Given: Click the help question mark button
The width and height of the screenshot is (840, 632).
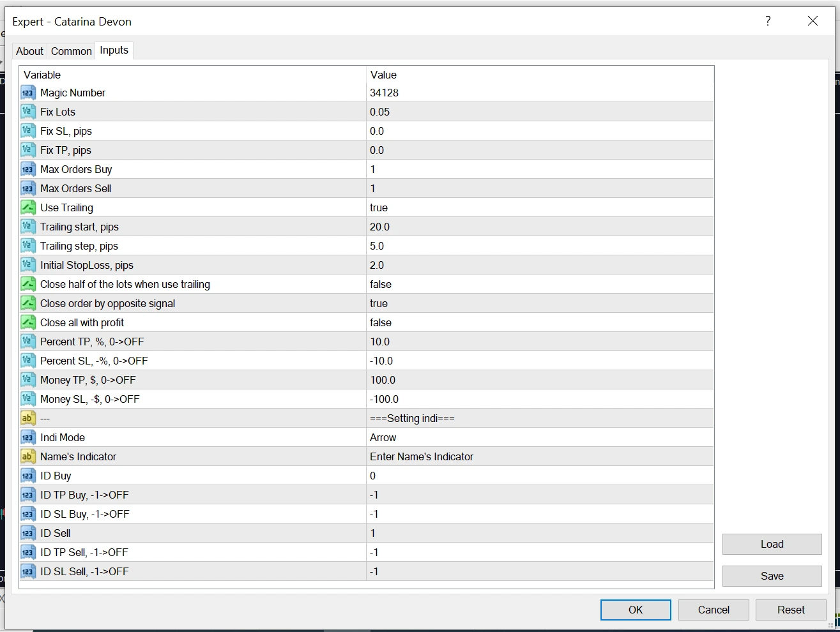Looking at the screenshot, I should point(768,21).
